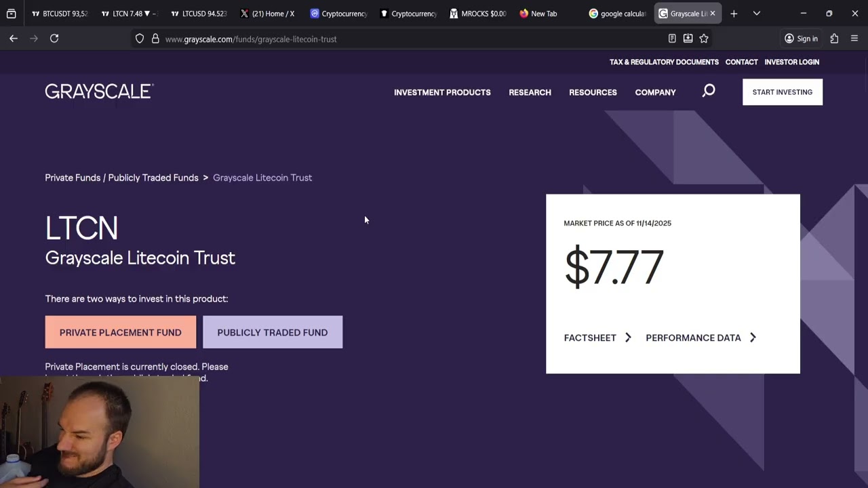Switch to the LTCUSD 94.52 tab

[x=199, y=14]
